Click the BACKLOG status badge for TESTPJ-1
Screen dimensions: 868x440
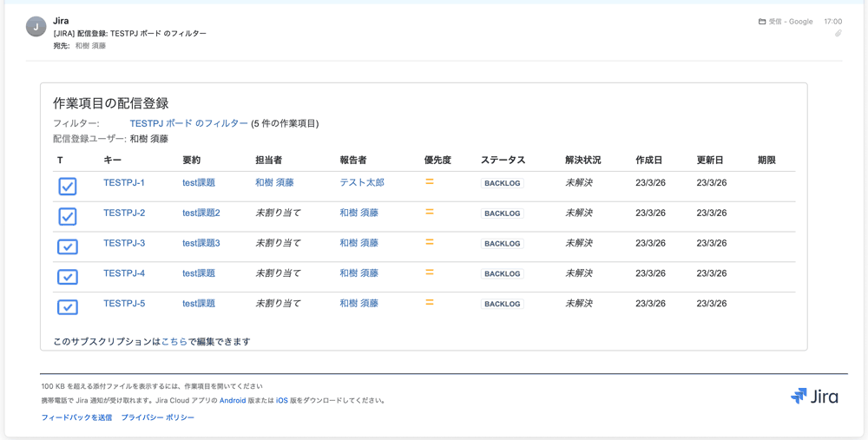coord(502,183)
